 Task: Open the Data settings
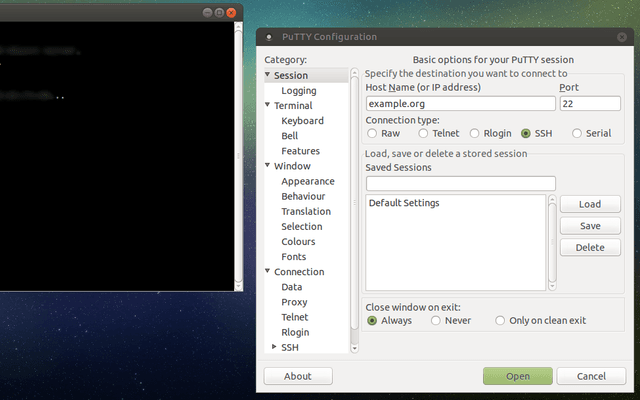pyautogui.click(x=292, y=287)
